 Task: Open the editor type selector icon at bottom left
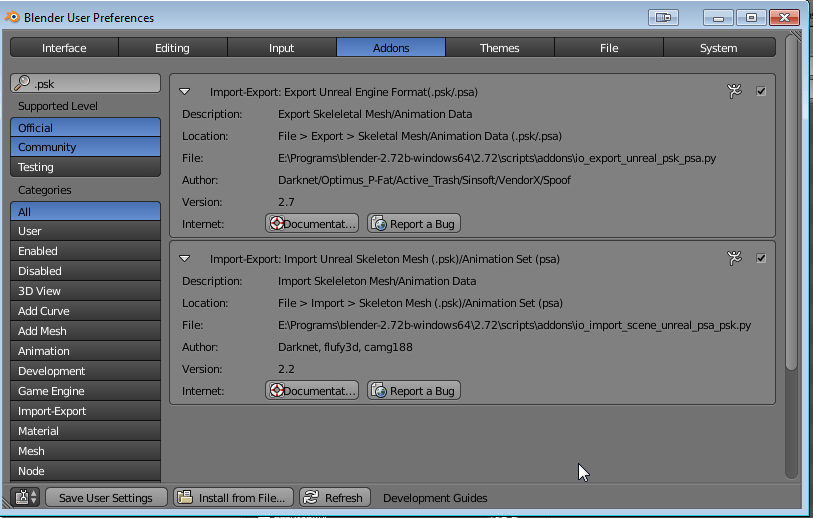pyautogui.click(x=25, y=497)
